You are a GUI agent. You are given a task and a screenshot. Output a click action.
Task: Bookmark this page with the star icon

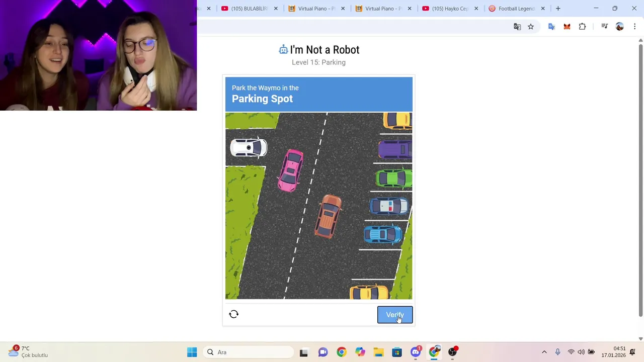tap(531, 27)
